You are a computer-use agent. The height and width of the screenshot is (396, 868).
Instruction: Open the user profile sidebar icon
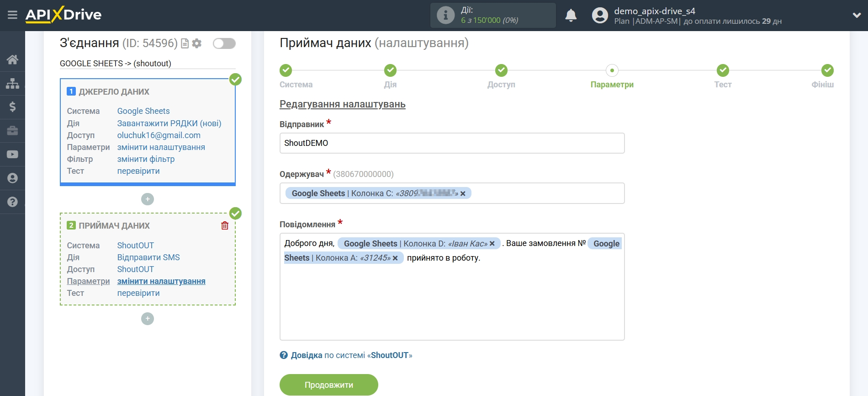click(12, 178)
